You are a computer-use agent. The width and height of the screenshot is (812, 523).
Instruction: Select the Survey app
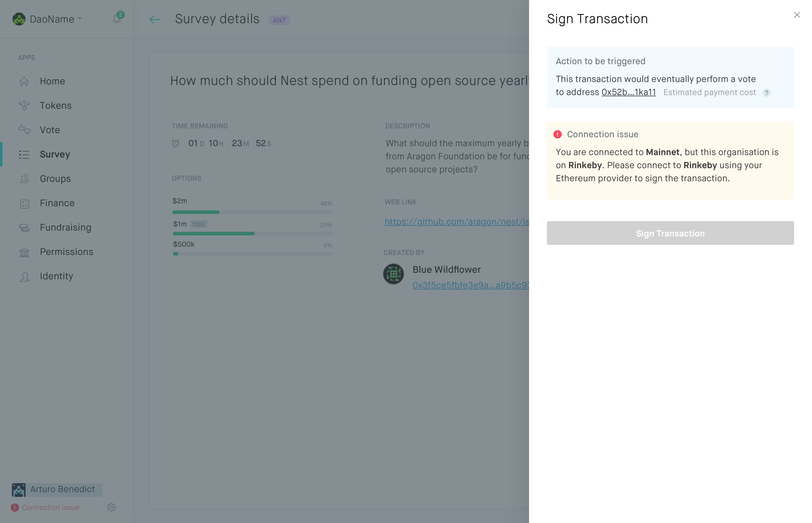[x=55, y=155]
